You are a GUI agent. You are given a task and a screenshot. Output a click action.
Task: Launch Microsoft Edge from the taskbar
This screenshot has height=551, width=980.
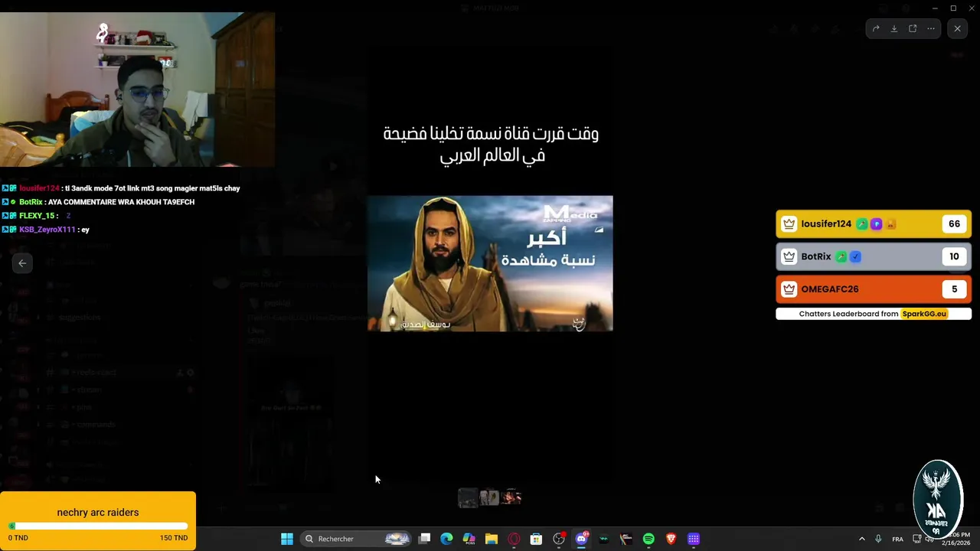(x=446, y=539)
